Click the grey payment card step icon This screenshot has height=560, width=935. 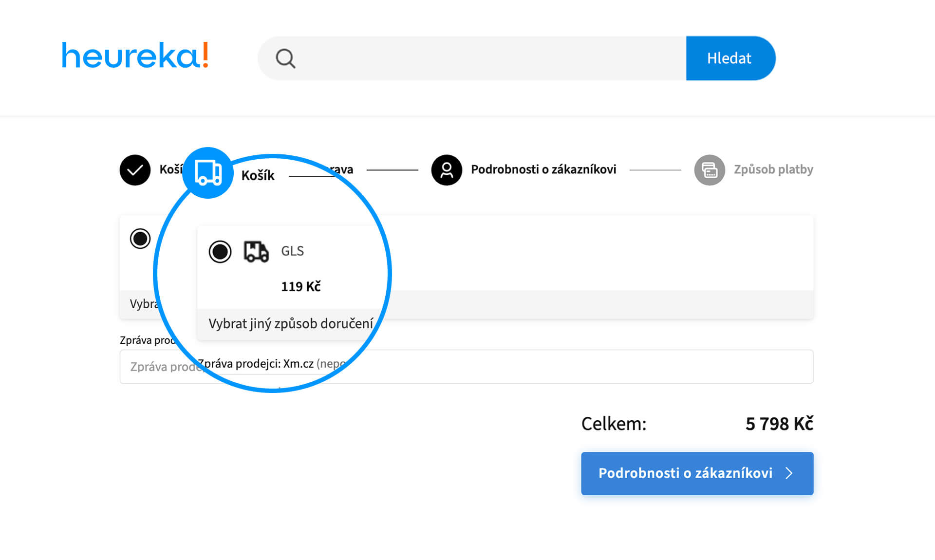point(709,170)
